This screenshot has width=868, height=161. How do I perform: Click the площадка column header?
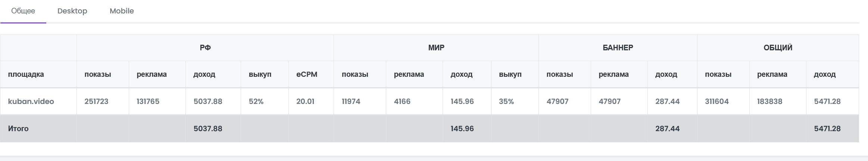click(x=26, y=75)
